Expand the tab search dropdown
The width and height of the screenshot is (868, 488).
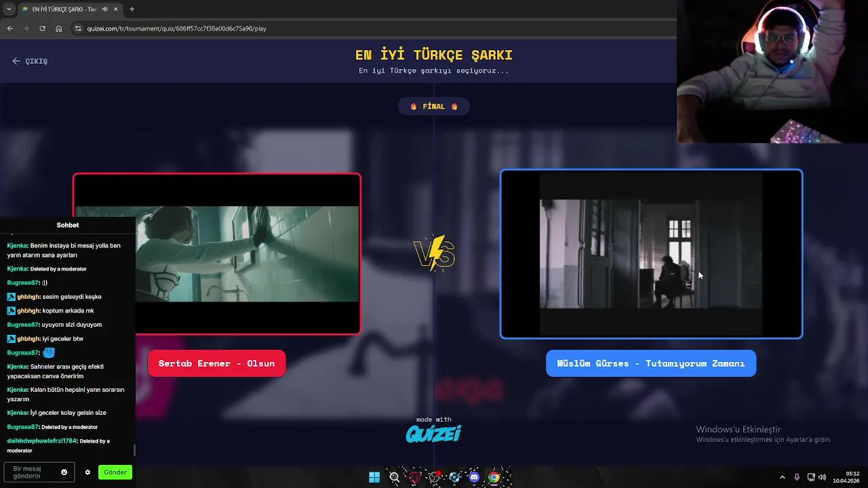click(8, 9)
